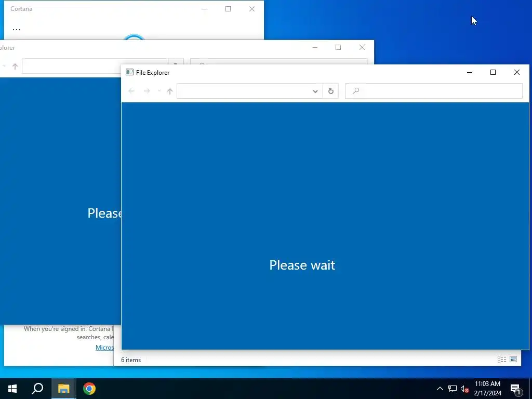Open the Cortana three-dot menu
Viewport: 532px width, 399px height.
(x=17, y=30)
